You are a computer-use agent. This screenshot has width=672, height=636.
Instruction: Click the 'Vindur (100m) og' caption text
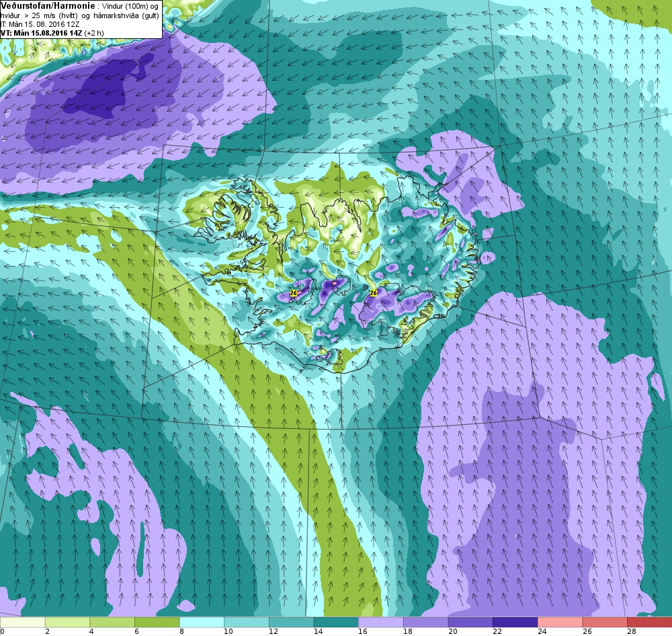130,7
